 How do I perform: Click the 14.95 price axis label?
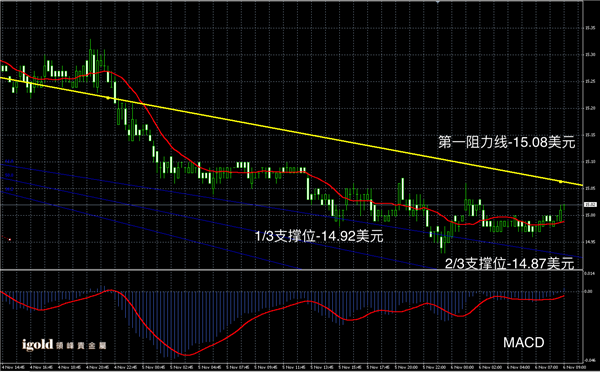coord(589,241)
